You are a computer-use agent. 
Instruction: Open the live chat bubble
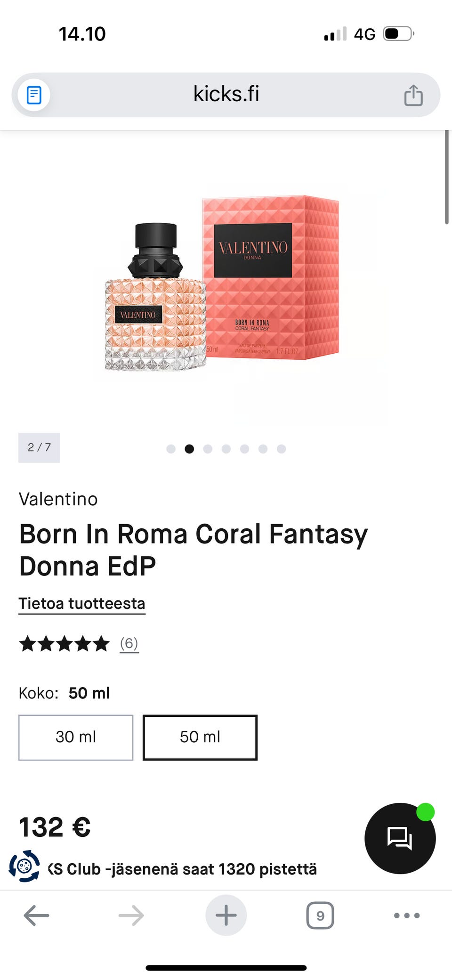400,838
